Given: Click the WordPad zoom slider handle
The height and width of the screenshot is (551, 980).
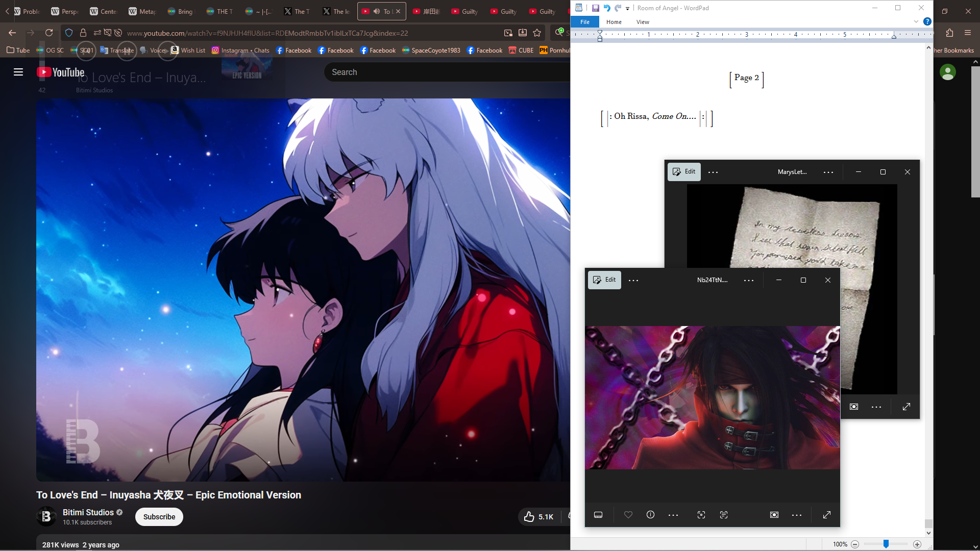Looking at the screenshot, I should (886, 544).
